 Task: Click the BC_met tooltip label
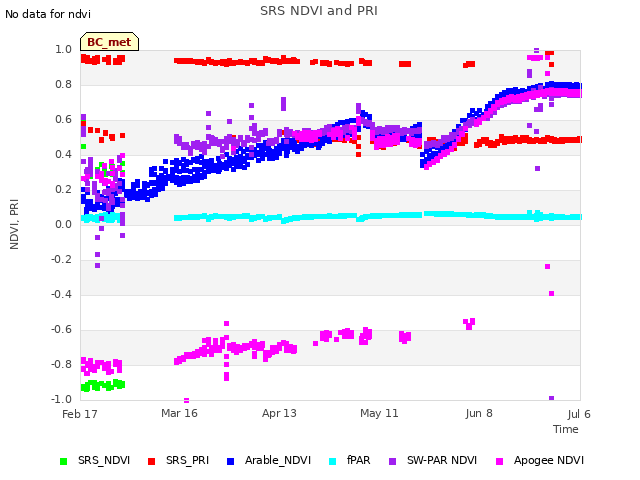tap(109, 42)
